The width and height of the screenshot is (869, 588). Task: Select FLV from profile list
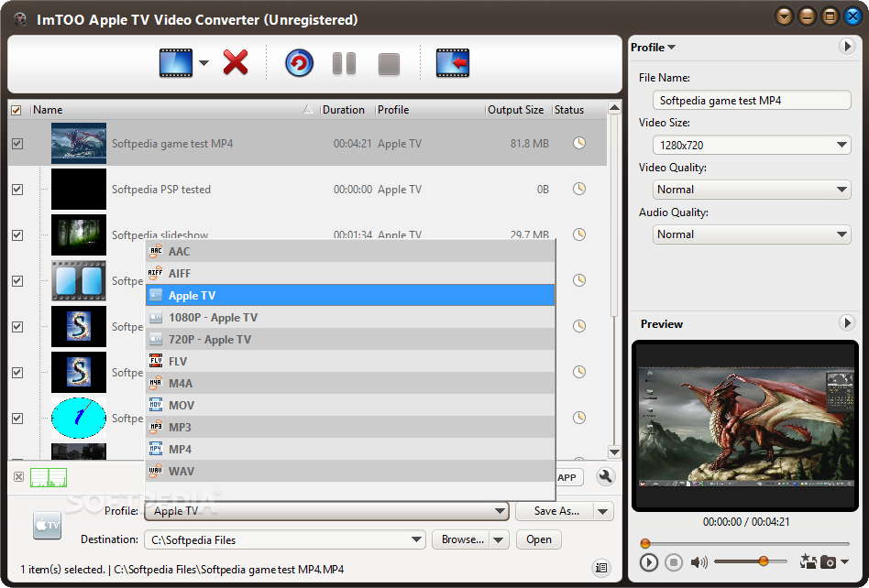[x=350, y=361]
